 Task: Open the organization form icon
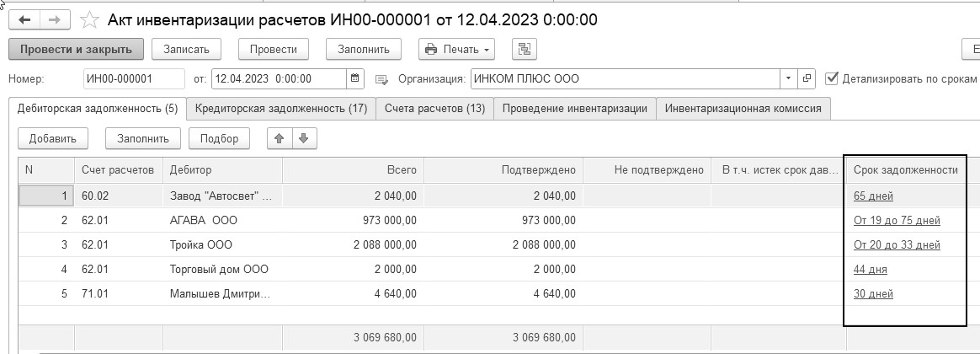pyautogui.click(x=808, y=79)
